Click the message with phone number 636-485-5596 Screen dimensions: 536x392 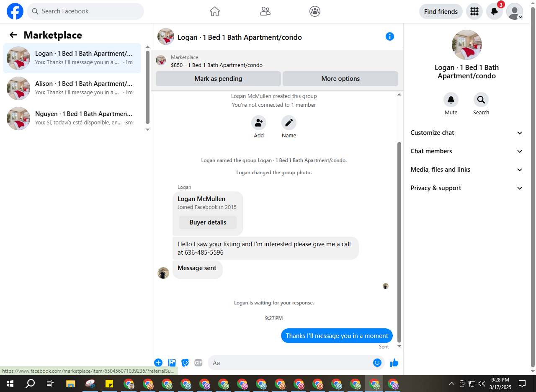[x=265, y=248]
